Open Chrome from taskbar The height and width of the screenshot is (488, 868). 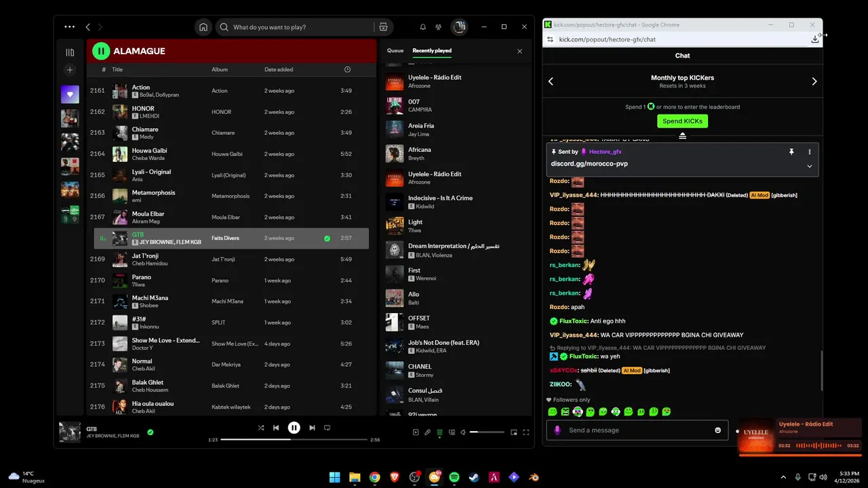point(374,477)
